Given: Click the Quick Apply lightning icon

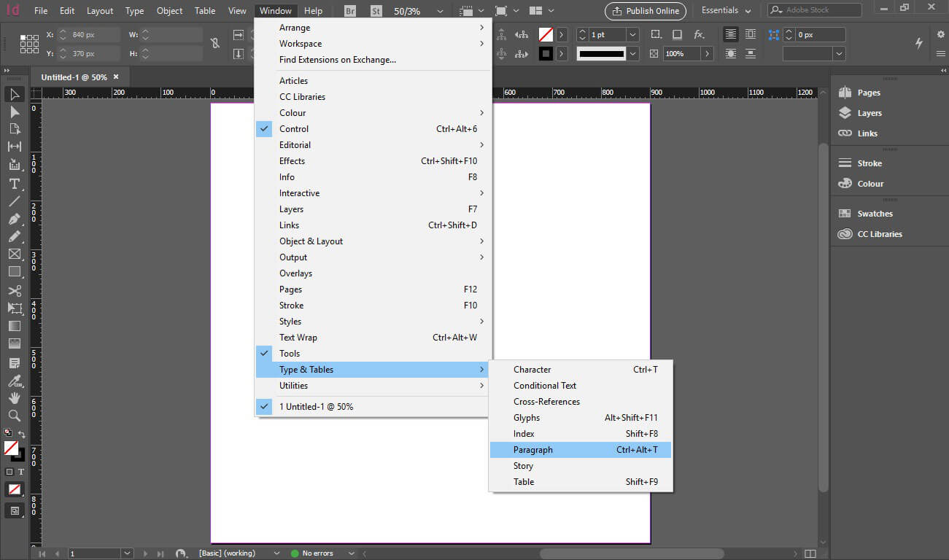Looking at the screenshot, I should pyautogui.click(x=918, y=44).
